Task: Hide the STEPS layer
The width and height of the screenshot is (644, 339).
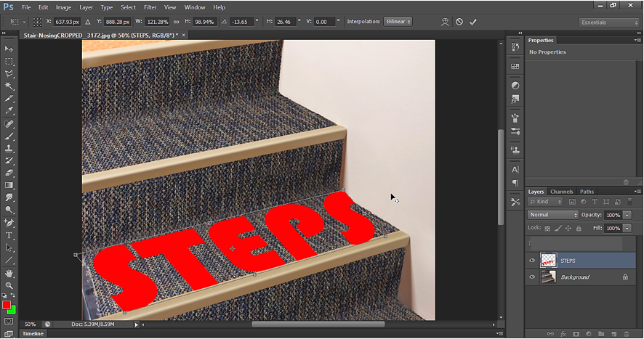Action: [532, 261]
